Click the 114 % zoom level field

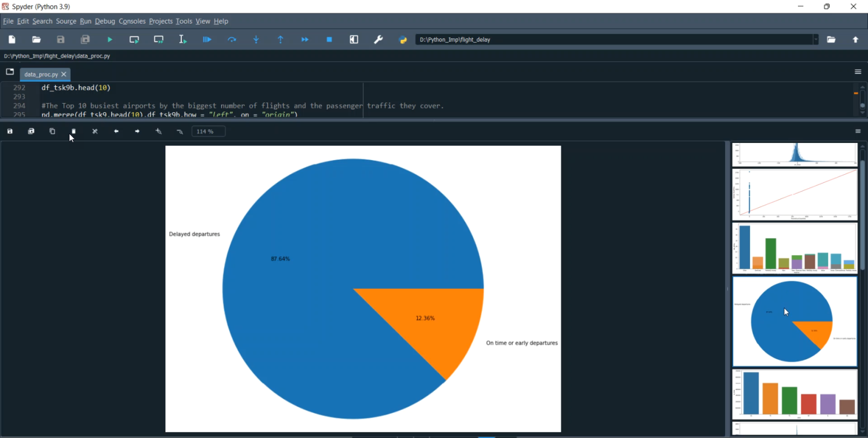point(208,131)
